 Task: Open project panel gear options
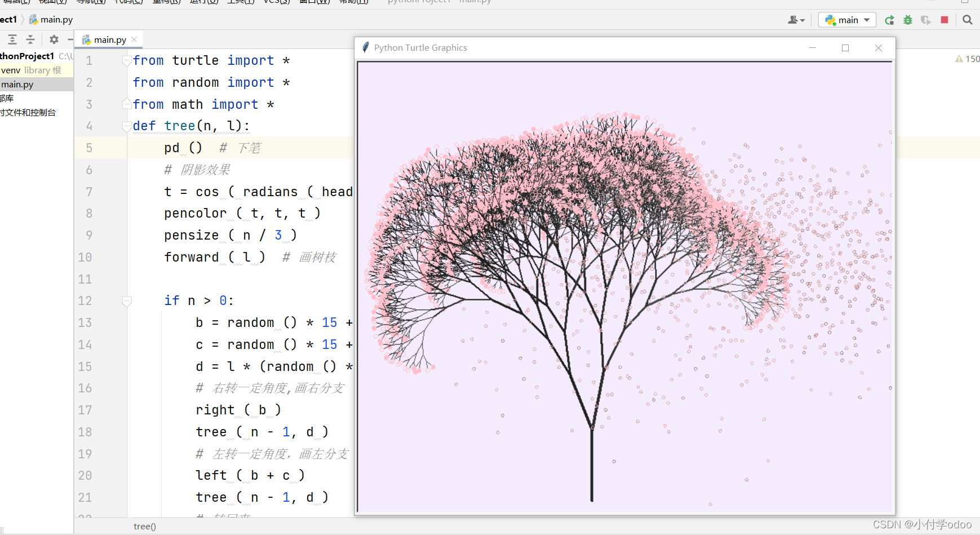[54, 39]
